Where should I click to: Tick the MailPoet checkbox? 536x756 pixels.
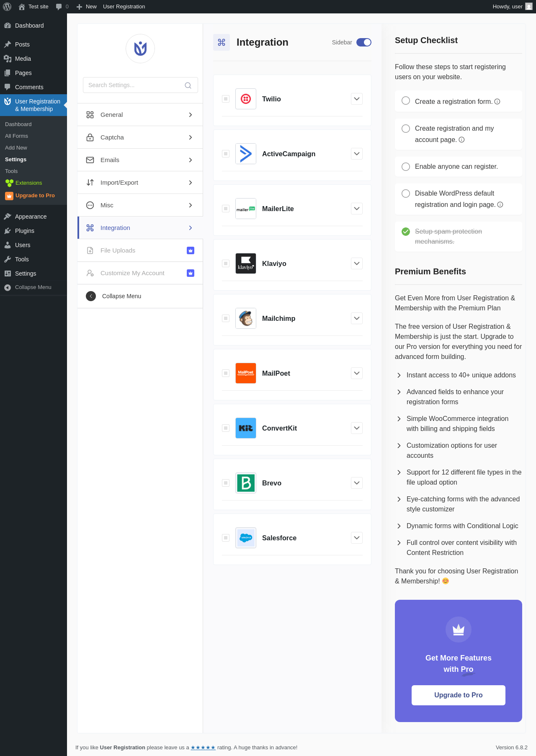pyautogui.click(x=226, y=373)
